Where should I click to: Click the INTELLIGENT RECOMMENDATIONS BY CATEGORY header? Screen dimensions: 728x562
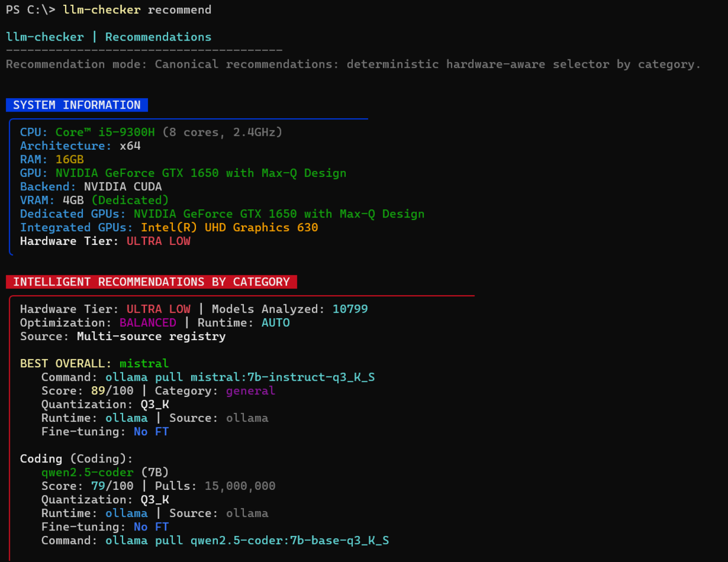click(152, 282)
